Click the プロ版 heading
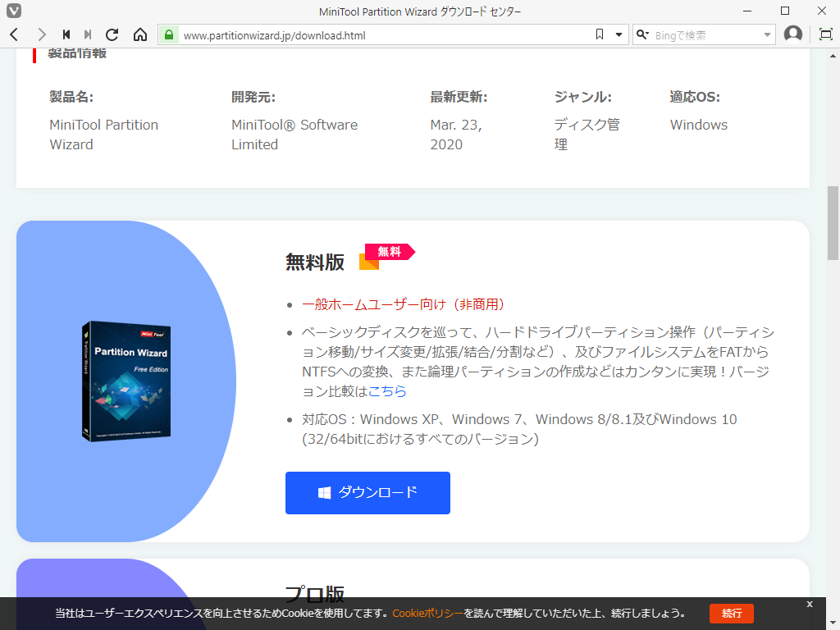The height and width of the screenshot is (630, 840). [315, 594]
